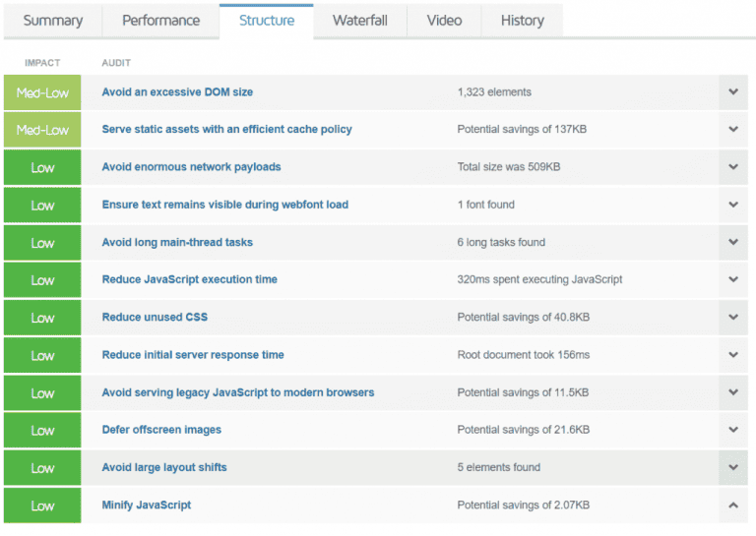
Task: Click the Med-Low badge for DOM size
Action: pyautogui.click(x=42, y=92)
